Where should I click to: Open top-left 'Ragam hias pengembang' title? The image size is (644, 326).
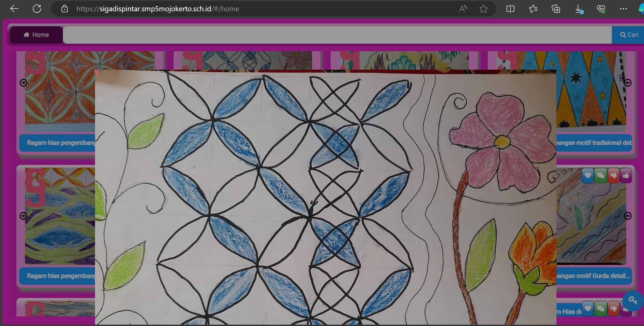[x=57, y=143]
